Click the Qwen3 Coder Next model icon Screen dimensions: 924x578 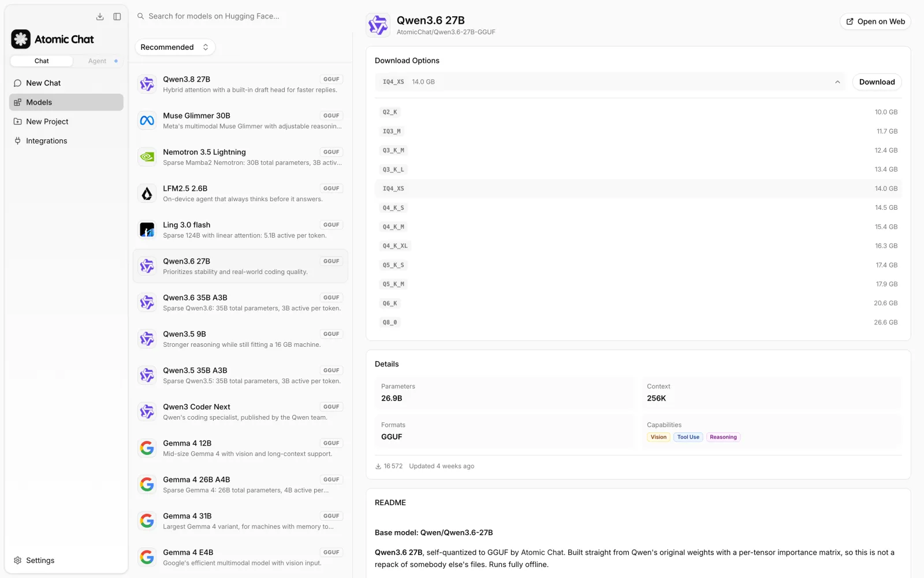[x=147, y=412]
